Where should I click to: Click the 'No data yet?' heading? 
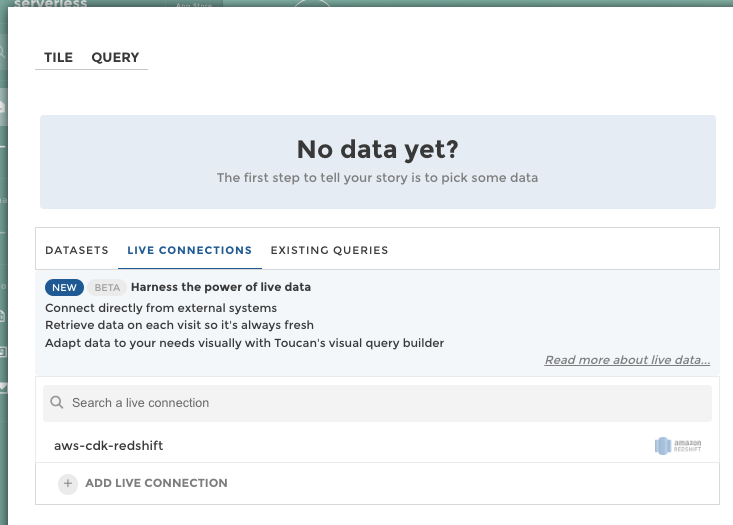pyautogui.click(x=378, y=150)
